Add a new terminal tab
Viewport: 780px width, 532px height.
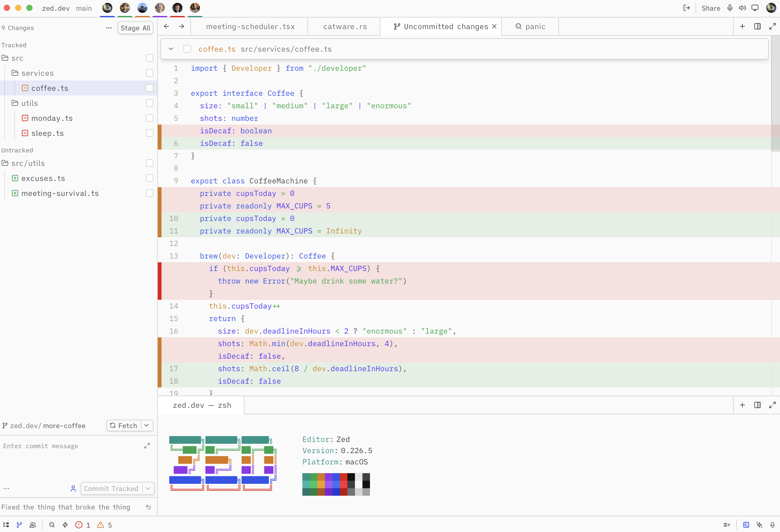(742, 405)
